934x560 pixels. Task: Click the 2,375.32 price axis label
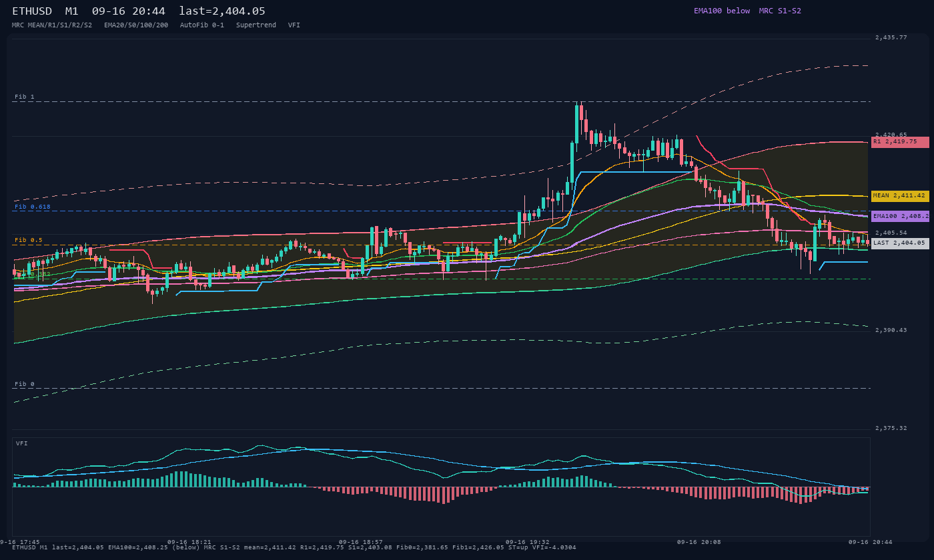click(891, 428)
